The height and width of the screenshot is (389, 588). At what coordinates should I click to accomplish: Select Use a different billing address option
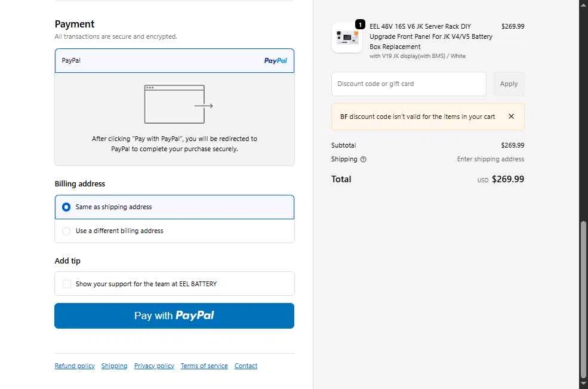point(174,231)
